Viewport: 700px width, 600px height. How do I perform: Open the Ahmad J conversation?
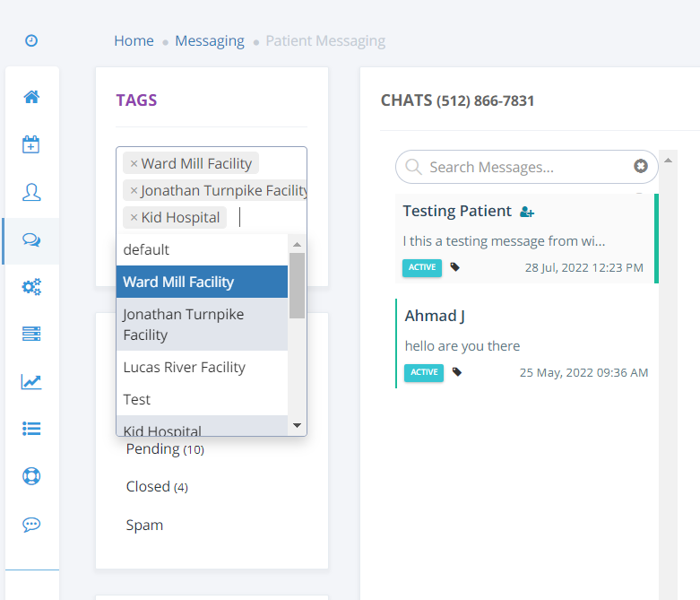(x=527, y=343)
